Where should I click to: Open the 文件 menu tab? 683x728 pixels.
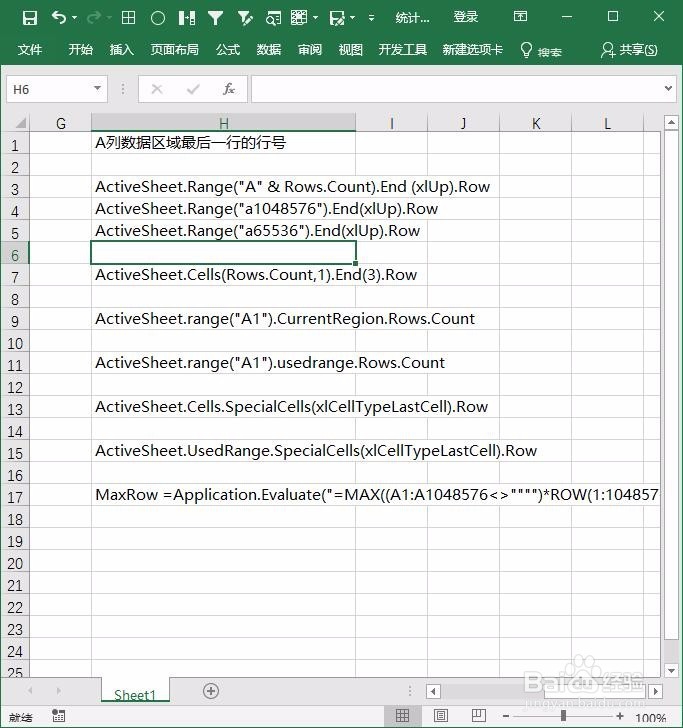pos(30,49)
